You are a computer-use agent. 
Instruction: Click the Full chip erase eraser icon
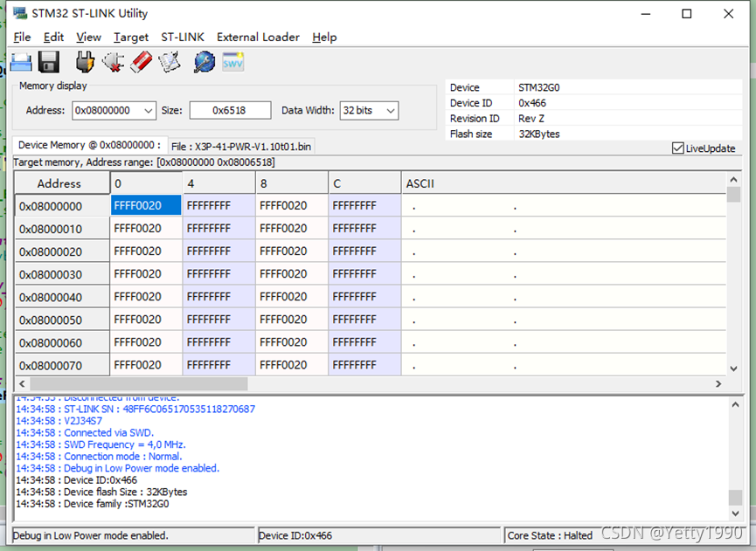[141, 62]
